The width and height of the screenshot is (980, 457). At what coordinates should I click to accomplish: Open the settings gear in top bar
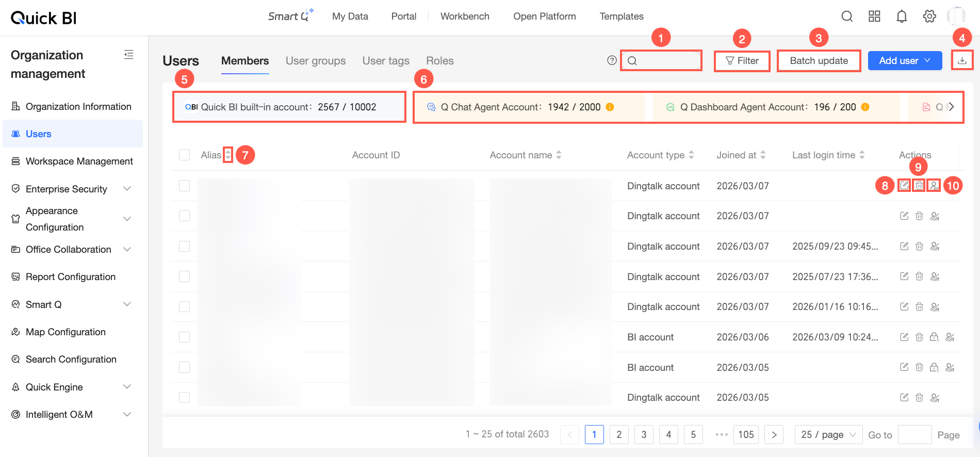click(x=929, y=17)
